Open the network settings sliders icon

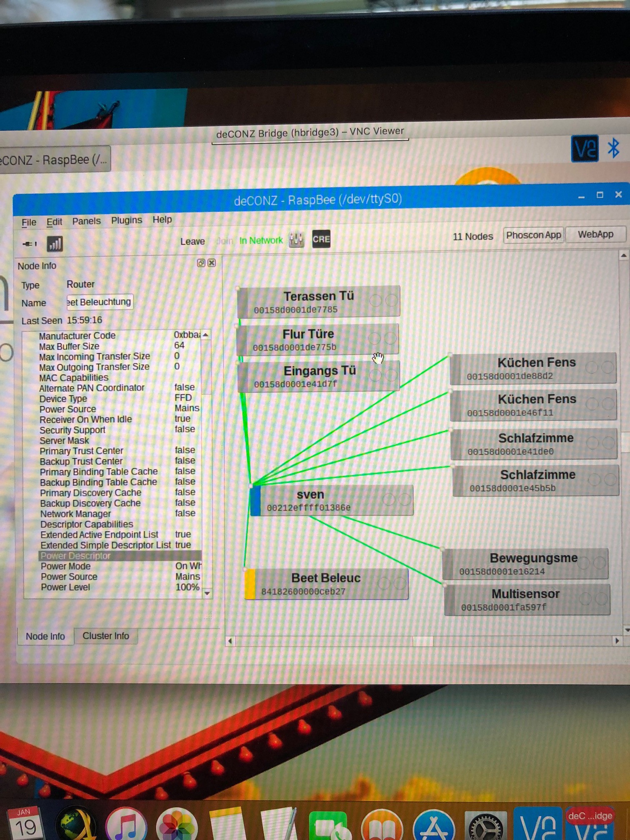point(296,240)
